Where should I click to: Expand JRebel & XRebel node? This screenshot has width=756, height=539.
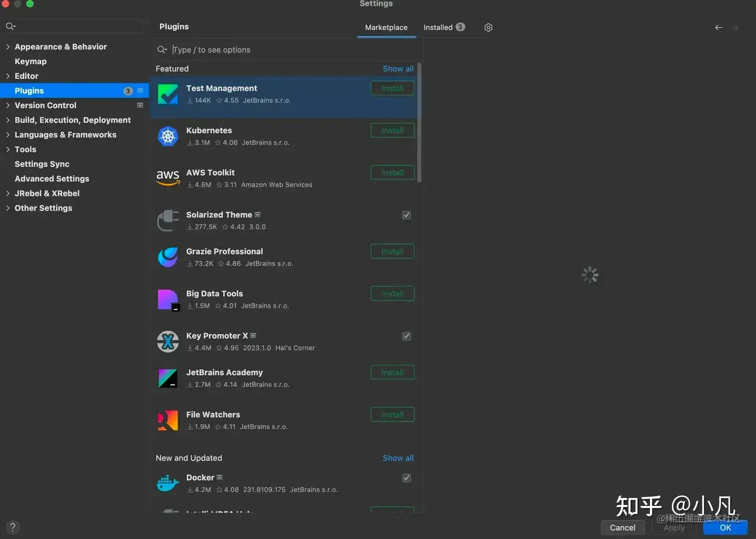8,194
